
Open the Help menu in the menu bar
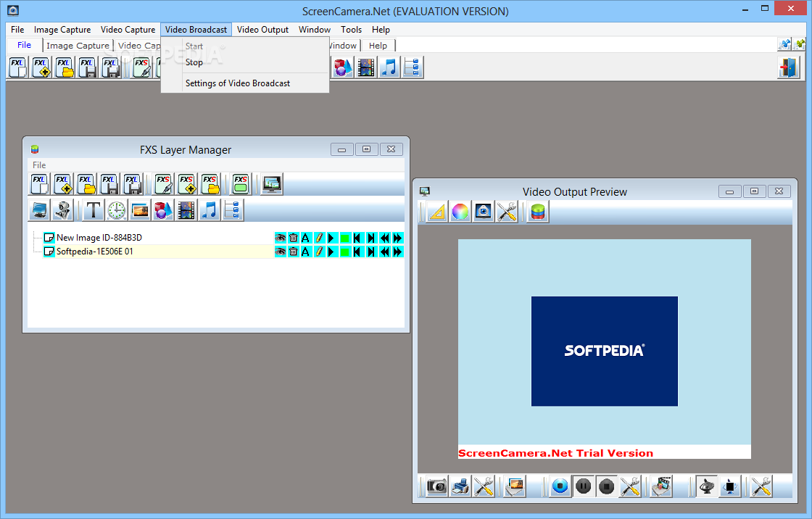(x=381, y=30)
